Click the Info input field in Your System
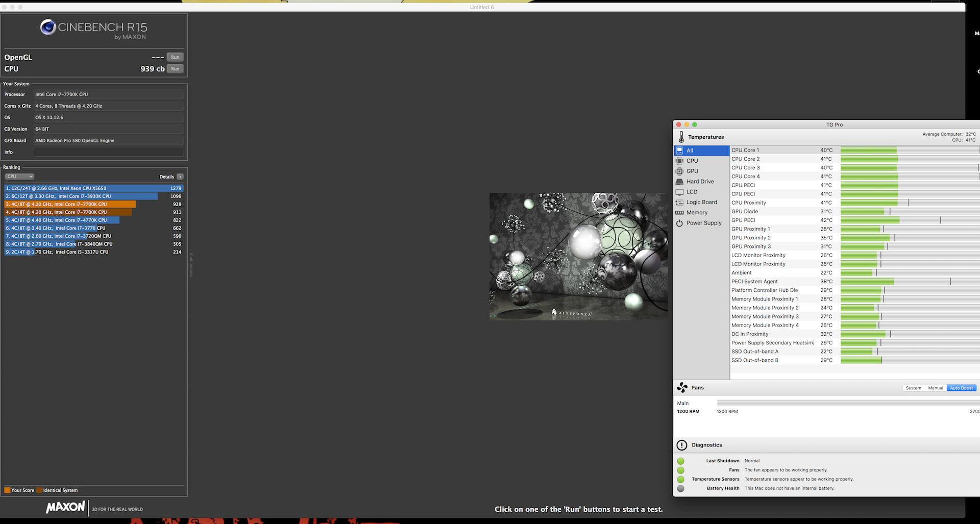 click(108, 152)
